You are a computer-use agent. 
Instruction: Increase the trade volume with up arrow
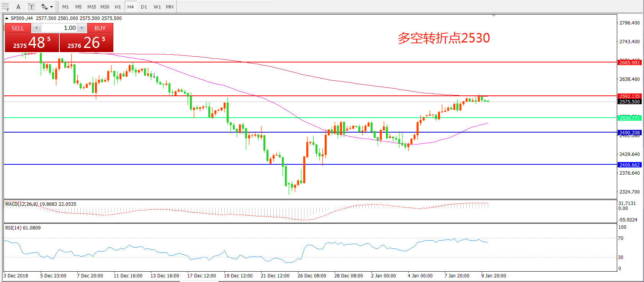[82, 28]
